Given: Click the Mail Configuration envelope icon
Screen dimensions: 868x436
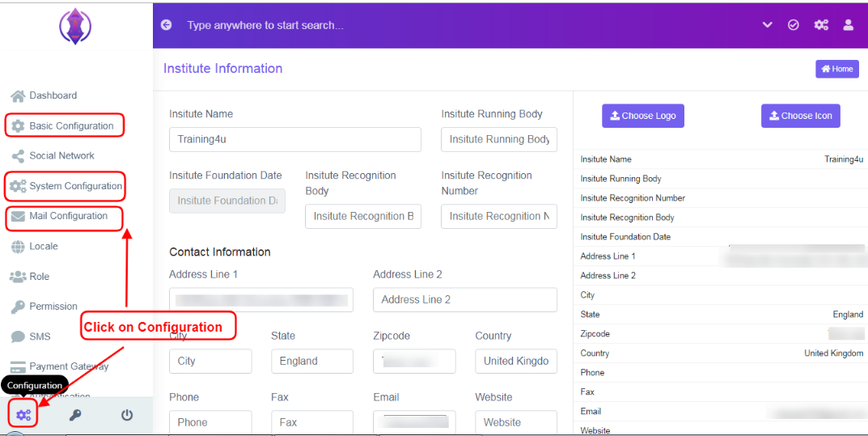Looking at the screenshot, I should click(x=18, y=216).
